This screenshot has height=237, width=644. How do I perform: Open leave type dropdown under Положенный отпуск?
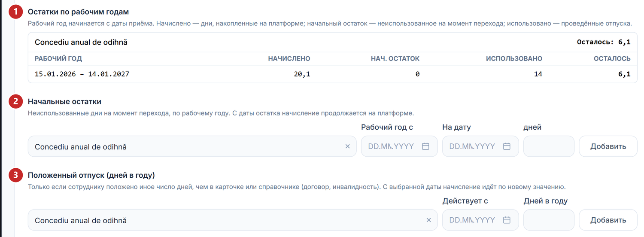pyautogui.click(x=233, y=220)
